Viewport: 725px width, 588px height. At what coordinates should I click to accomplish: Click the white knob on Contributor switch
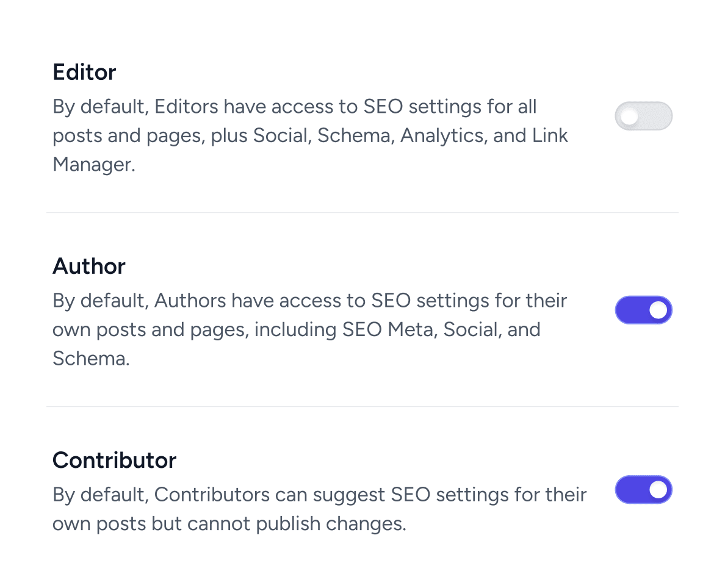(x=658, y=489)
